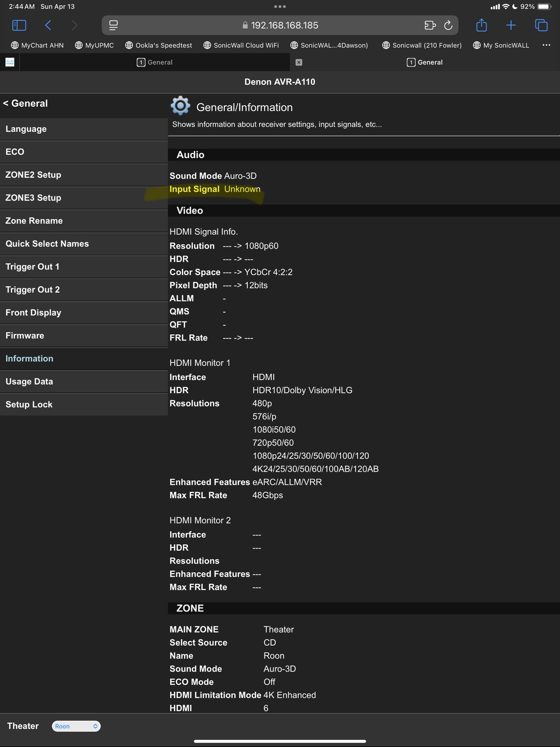Click the 4K24/25/30/50/60/100AB/120AB resolution line
The width and height of the screenshot is (560, 747).
(315, 469)
